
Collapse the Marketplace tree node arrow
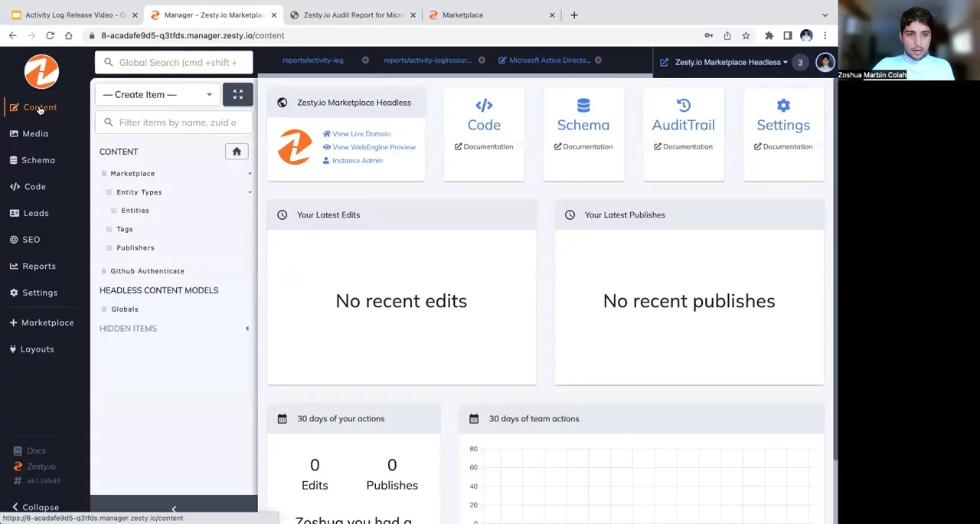click(x=250, y=174)
